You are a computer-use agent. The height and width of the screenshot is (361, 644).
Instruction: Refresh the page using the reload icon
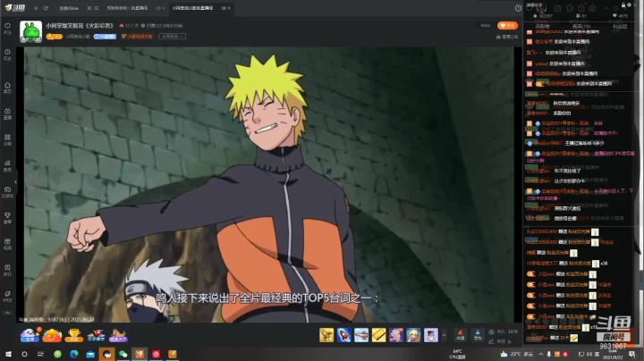46,8
